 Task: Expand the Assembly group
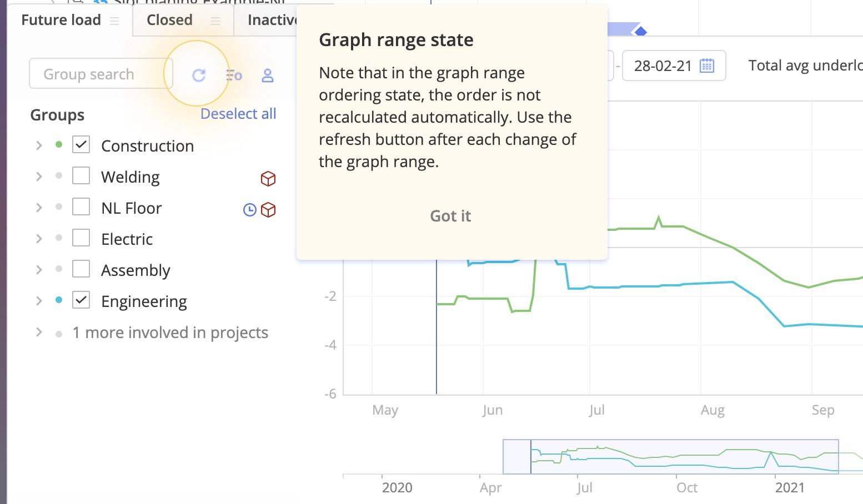[x=39, y=270]
